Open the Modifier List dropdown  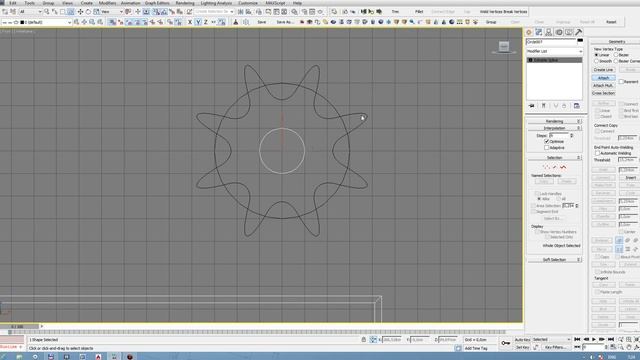(554, 51)
